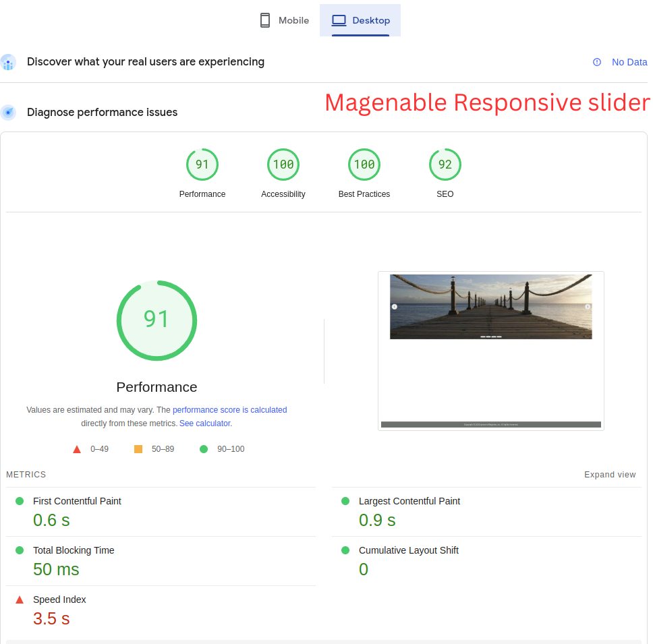Select the Speed Index value 3.5 s

52,618
